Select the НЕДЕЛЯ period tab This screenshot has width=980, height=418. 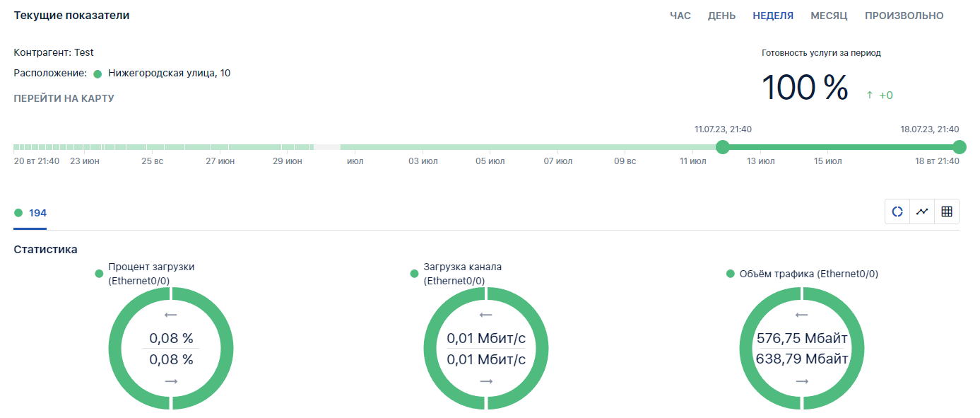[773, 16]
